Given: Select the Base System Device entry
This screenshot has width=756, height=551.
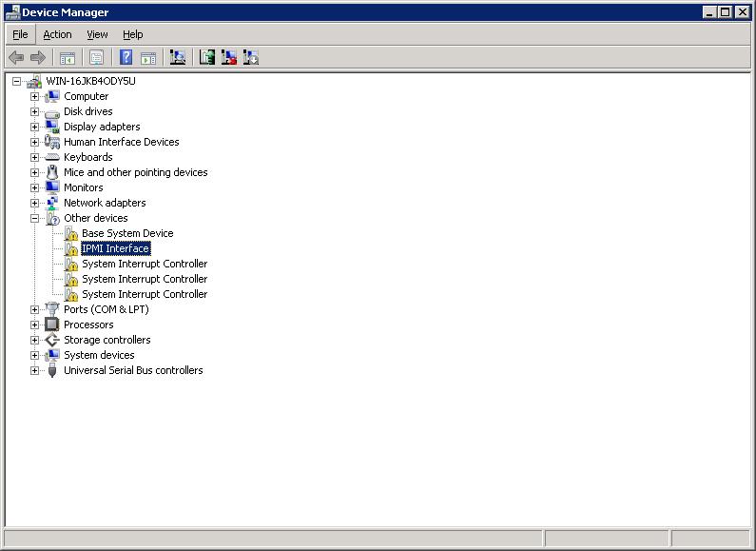Looking at the screenshot, I should [127, 233].
